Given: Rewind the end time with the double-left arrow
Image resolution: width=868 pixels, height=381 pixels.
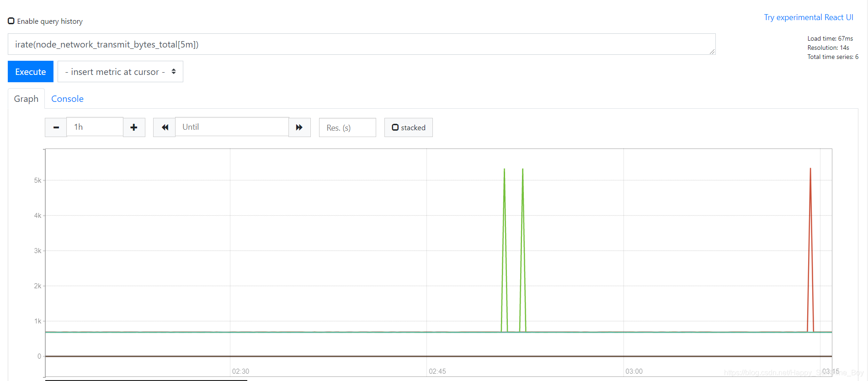Looking at the screenshot, I should click(x=165, y=127).
